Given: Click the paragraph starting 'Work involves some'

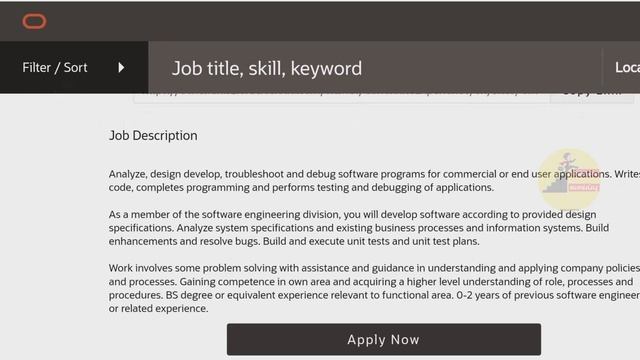Looking at the screenshot, I should click(374, 288).
